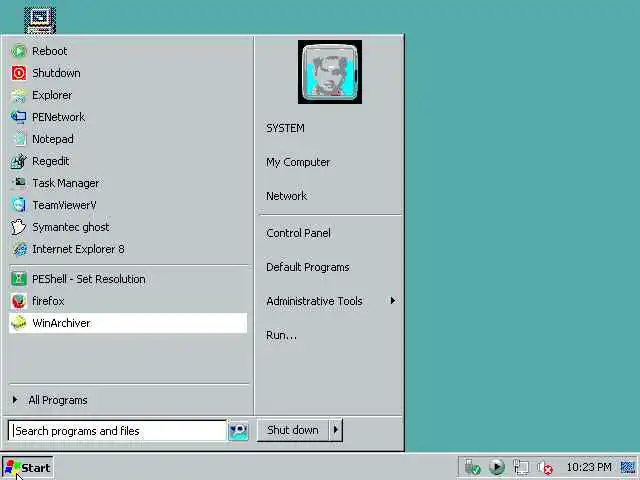
Task: Click the PEShell Set Resolution icon
Action: [18, 279]
